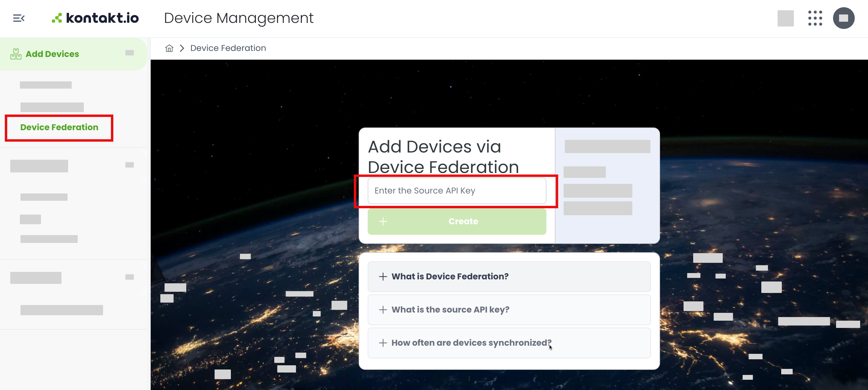868x390 pixels.
Task: Open the Add Devices sidebar section
Action: (52, 54)
